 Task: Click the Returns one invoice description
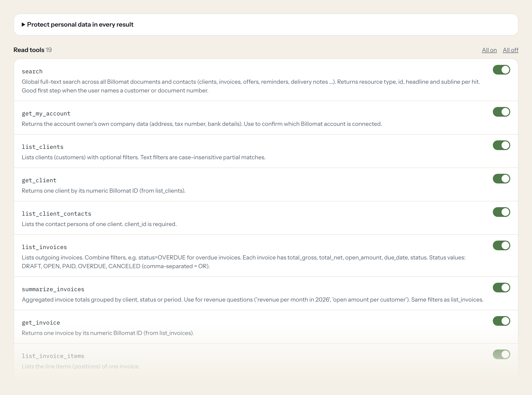pyautogui.click(x=108, y=333)
